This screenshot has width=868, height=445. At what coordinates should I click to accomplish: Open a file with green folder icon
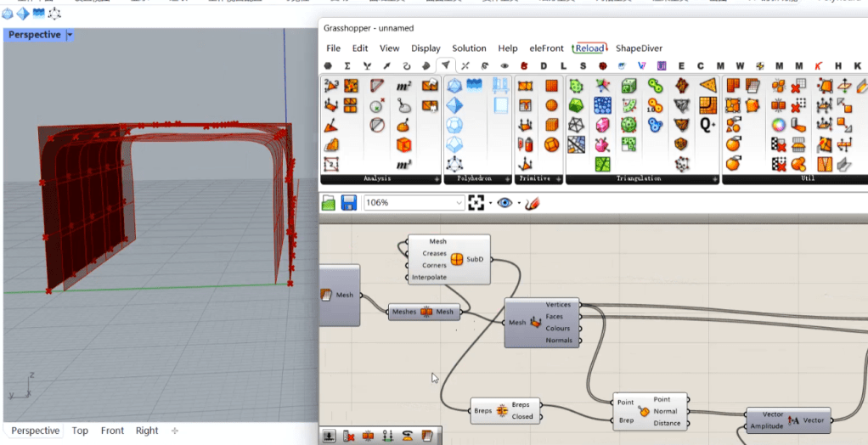330,203
